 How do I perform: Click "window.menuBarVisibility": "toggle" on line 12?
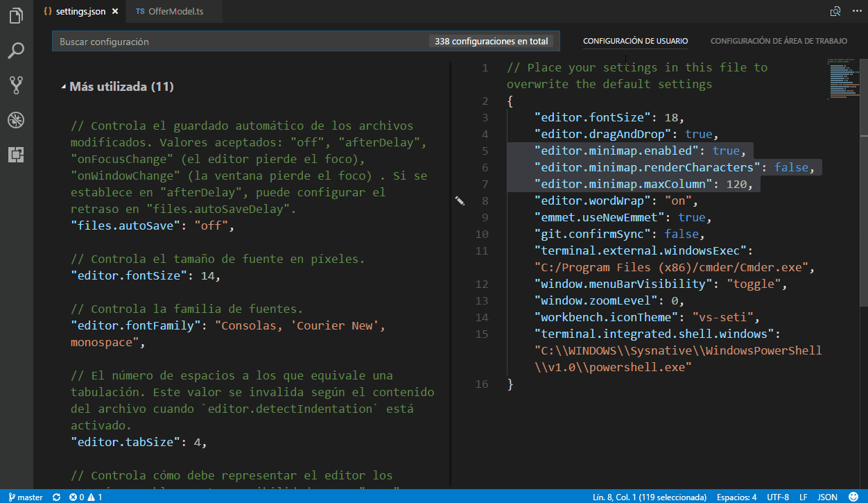(661, 284)
